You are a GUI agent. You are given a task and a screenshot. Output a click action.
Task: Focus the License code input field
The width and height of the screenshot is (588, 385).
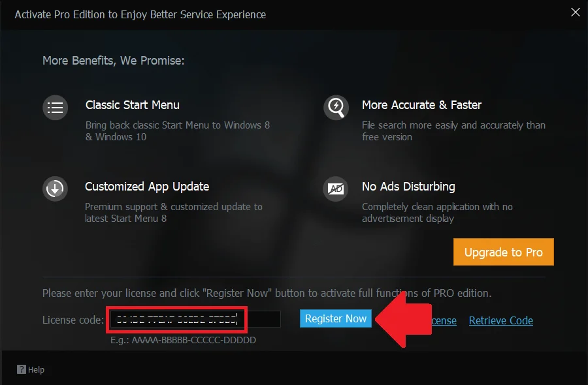click(x=195, y=320)
